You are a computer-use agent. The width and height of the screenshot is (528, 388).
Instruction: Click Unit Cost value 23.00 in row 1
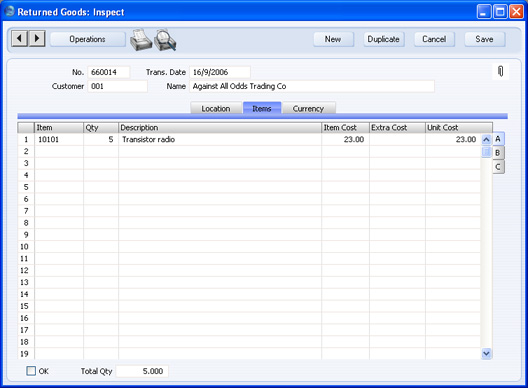coord(453,139)
